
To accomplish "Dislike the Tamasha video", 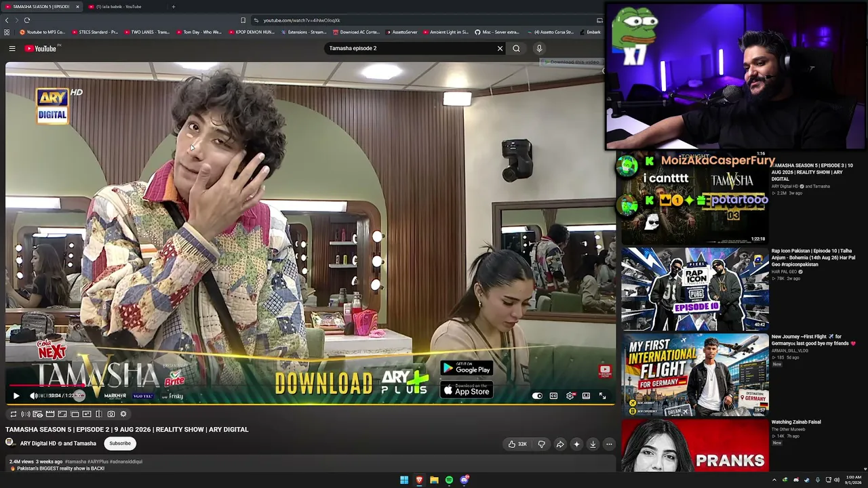I will [541, 444].
